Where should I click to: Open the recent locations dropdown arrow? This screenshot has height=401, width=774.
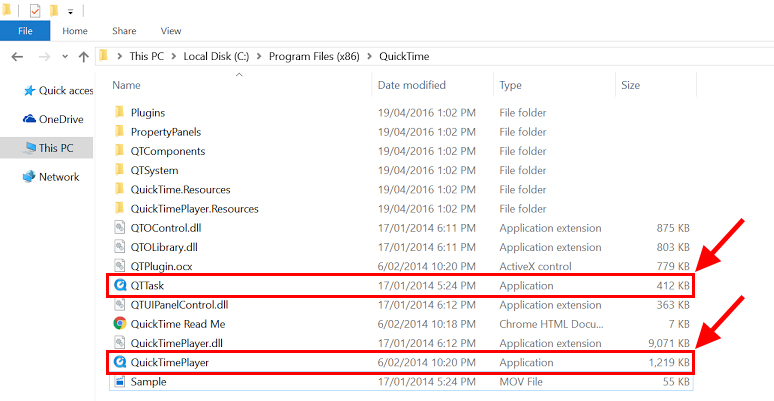[x=63, y=56]
